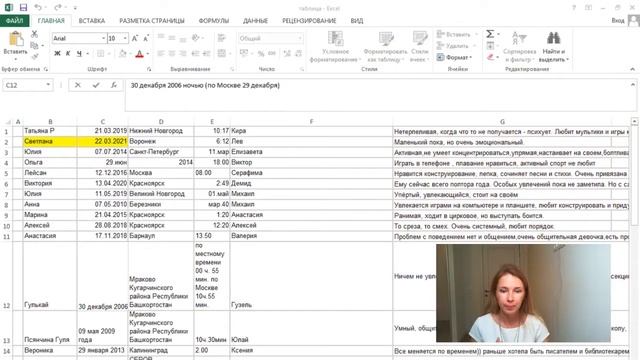Open the AutoSum dropdown arrow

(x=498, y=34)
